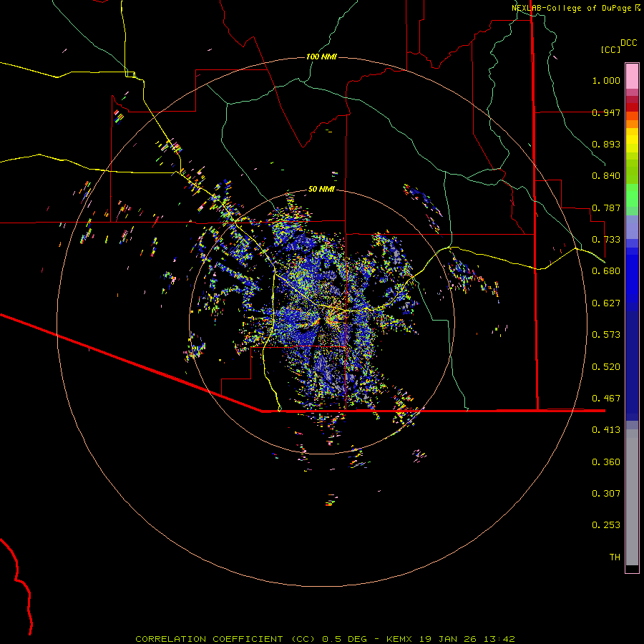Click the 1.000 value on color scale
This screenshot has width=644, height=644.
coord(606,80)
